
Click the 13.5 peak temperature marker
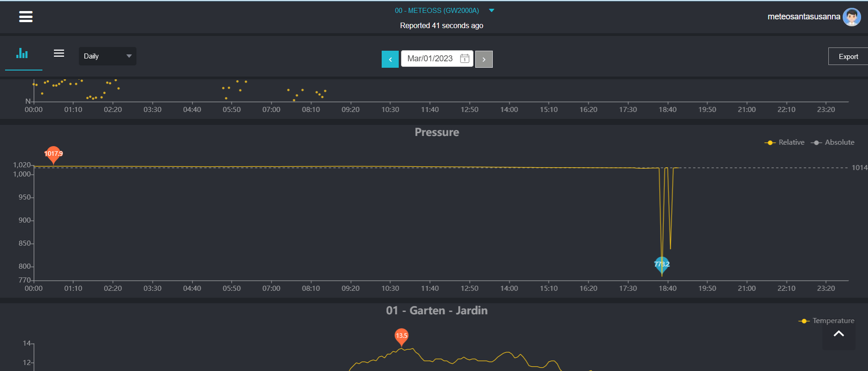[x=402, y=336]
